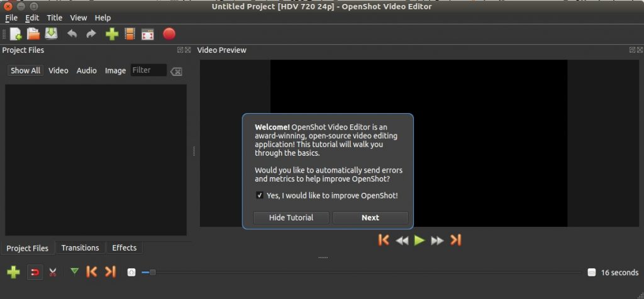Click Next in the tutorial dialog
The height and width of the screenshot is (299, 644).
tap(370, 218)
